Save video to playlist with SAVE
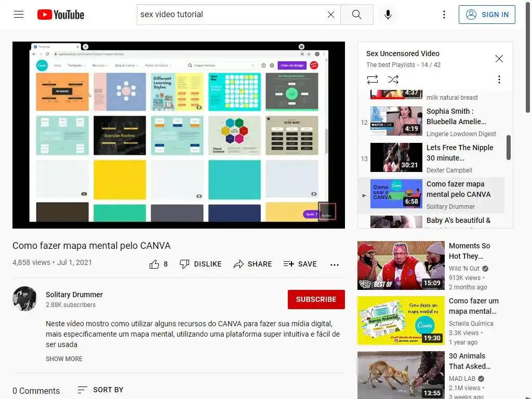The height and width of the screenshot is (399, 532). (300, 264)
